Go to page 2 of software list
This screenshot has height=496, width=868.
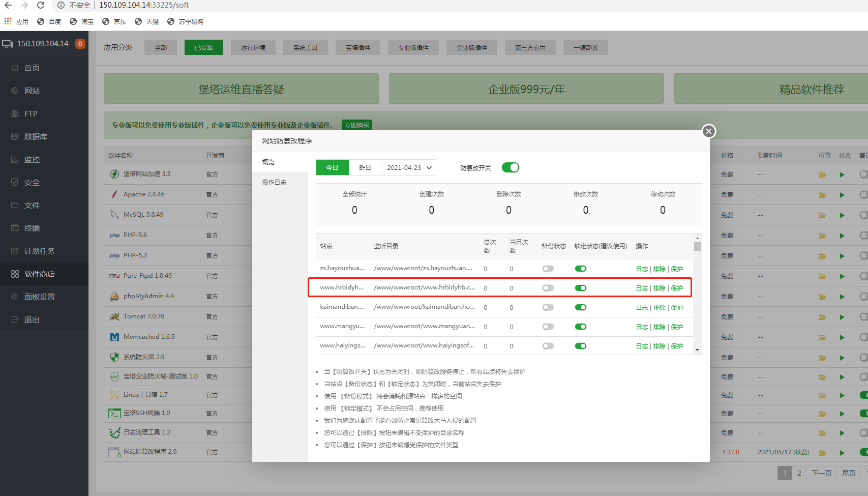click(x=799, y=473)
